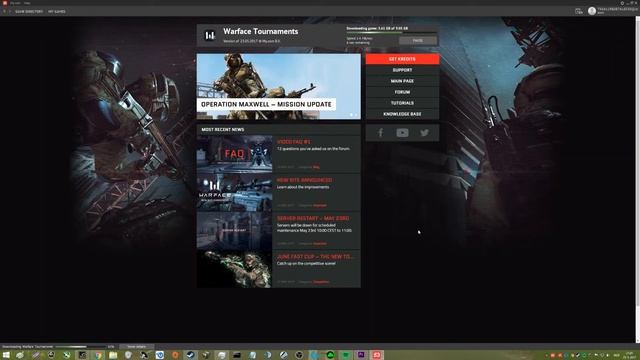Open the red Game Center taskbar icon
The width and height of the screenshot is (640, 360).
click(x=376, y=355)
